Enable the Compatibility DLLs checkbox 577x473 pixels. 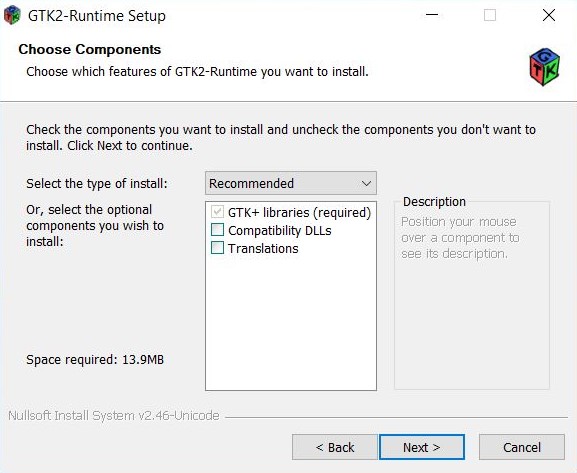click(217, 230)
